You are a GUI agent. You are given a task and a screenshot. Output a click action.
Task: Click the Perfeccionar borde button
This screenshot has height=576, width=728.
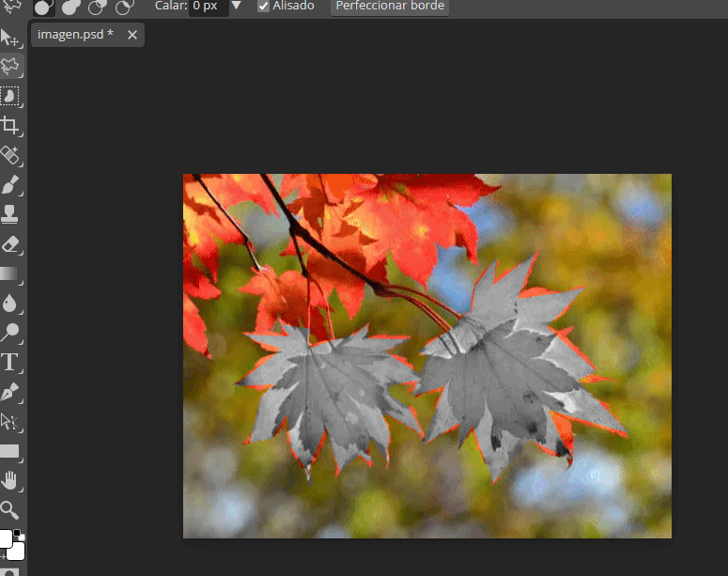point(390,6)
